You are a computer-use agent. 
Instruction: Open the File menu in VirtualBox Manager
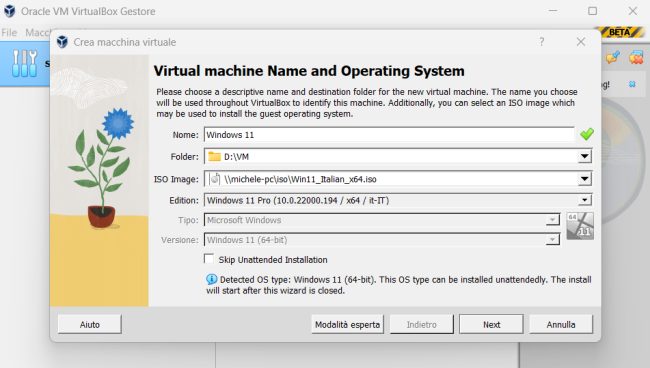[9, 32]
